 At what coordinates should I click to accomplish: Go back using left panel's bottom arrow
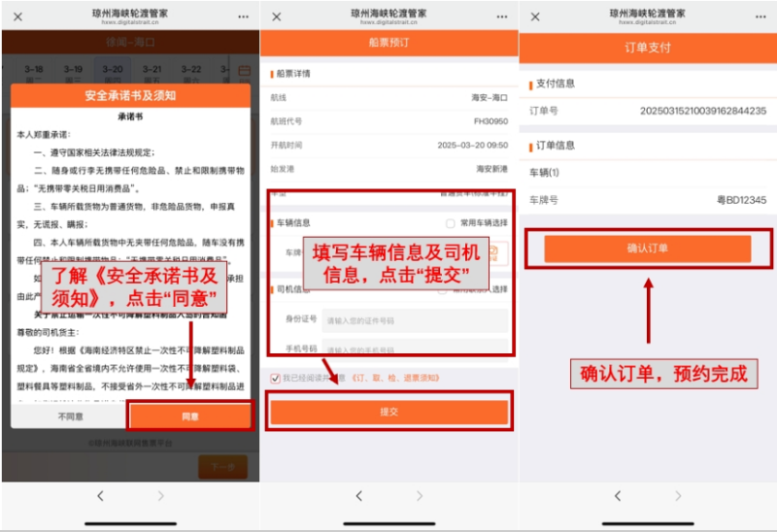tap(99, 496)
